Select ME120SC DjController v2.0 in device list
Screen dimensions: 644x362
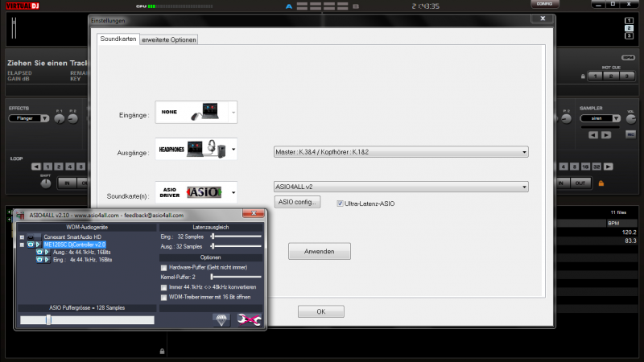[74, 245]
